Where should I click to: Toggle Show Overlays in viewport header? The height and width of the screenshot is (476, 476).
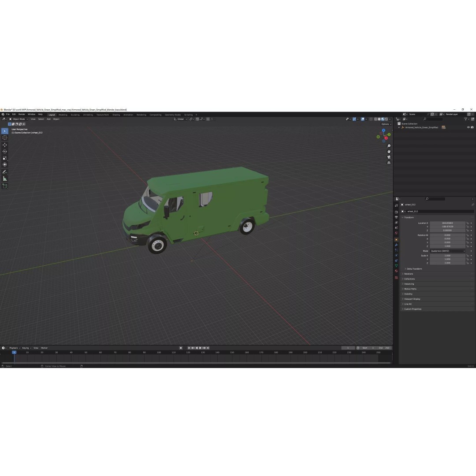(x=362, y=119)
